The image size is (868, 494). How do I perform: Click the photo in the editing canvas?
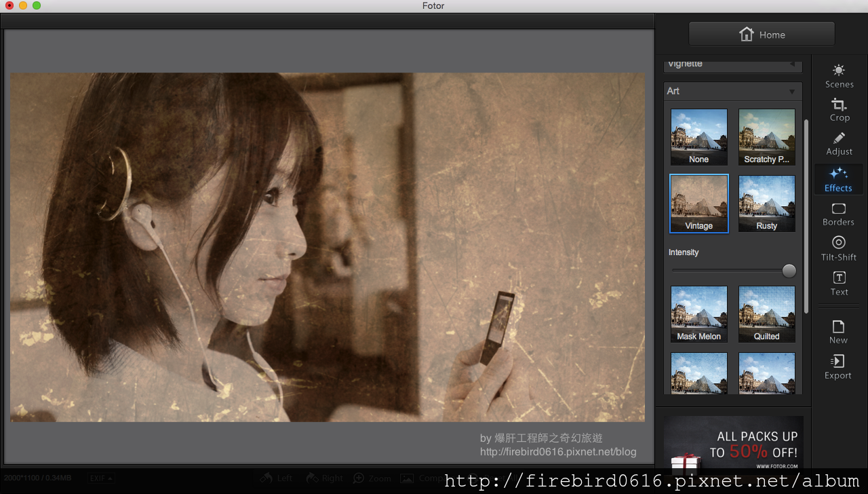pos(328,247)
